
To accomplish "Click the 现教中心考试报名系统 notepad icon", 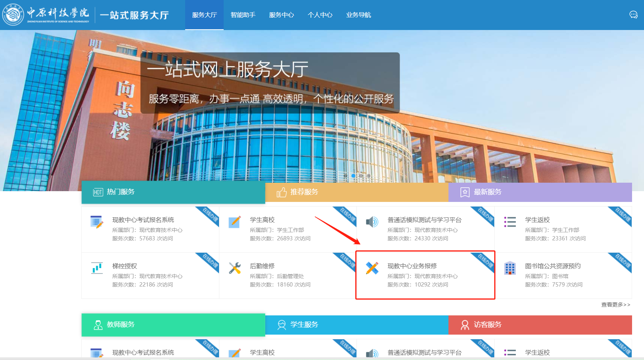I will (x=97, y=222).
